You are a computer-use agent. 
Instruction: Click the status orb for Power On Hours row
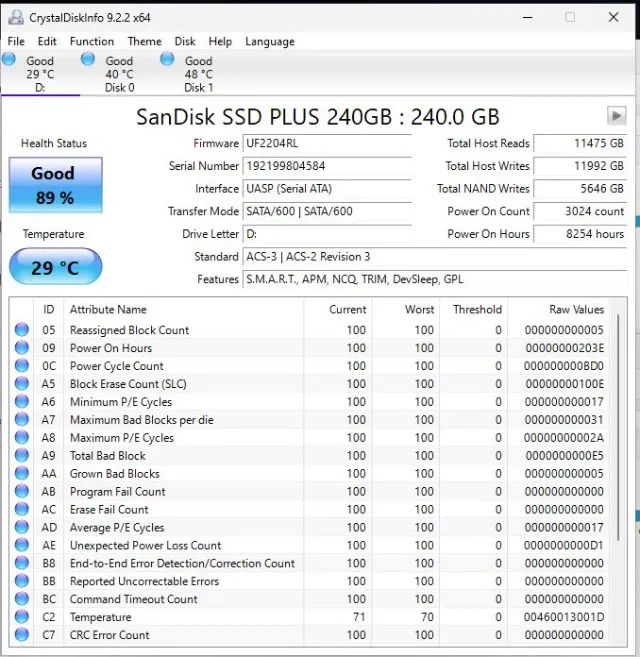[22, 347]
